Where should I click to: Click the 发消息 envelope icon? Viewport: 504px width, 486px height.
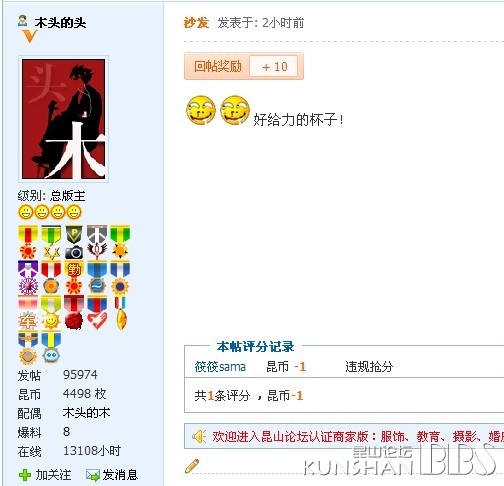tap(93, 475)
